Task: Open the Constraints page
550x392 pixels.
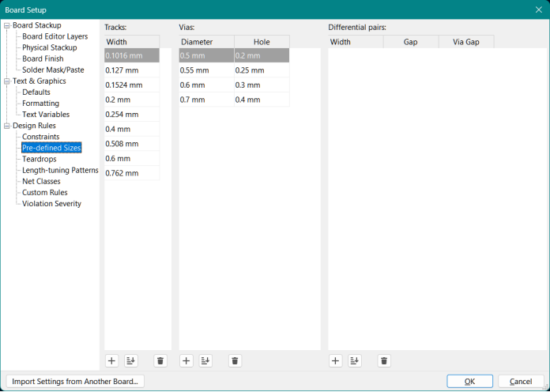Action: (40, 137)
